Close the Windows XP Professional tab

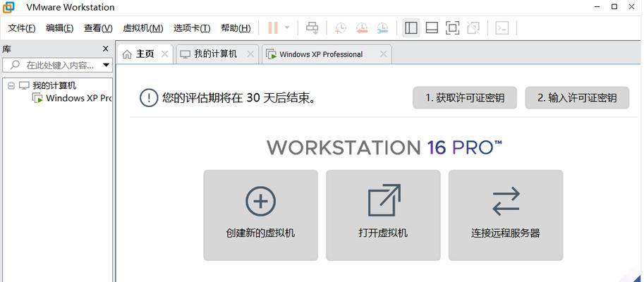tap(383, 54)
